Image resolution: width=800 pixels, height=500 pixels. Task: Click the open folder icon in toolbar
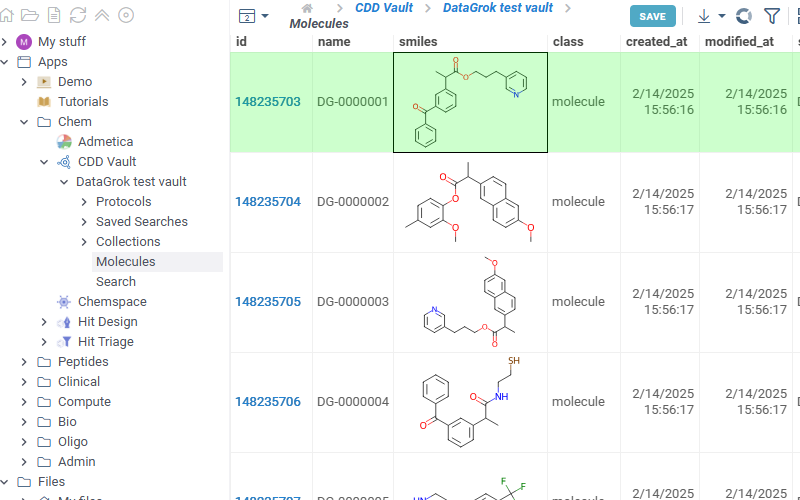30,15
